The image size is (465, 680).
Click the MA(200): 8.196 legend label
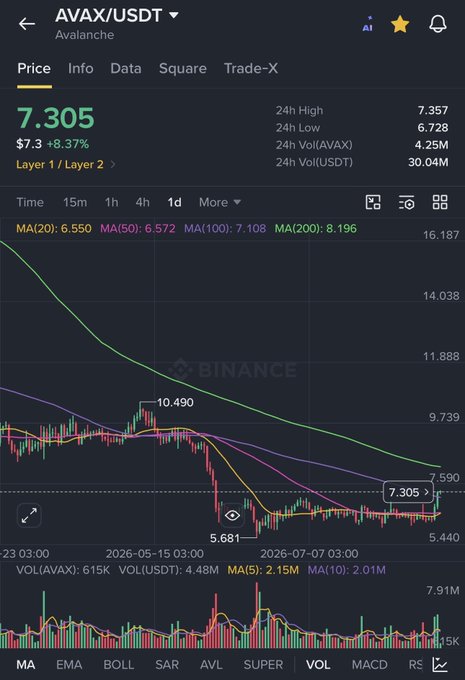tap(316, 229)
